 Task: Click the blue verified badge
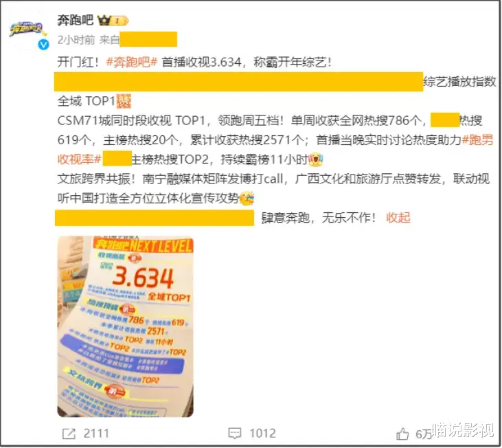coord(43,45)
